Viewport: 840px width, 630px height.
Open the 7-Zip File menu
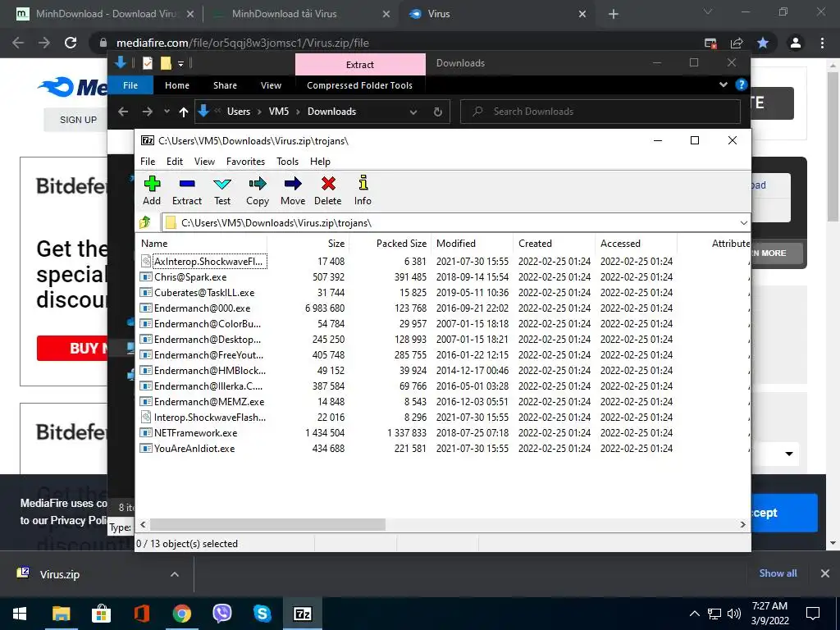pos(148,162)
